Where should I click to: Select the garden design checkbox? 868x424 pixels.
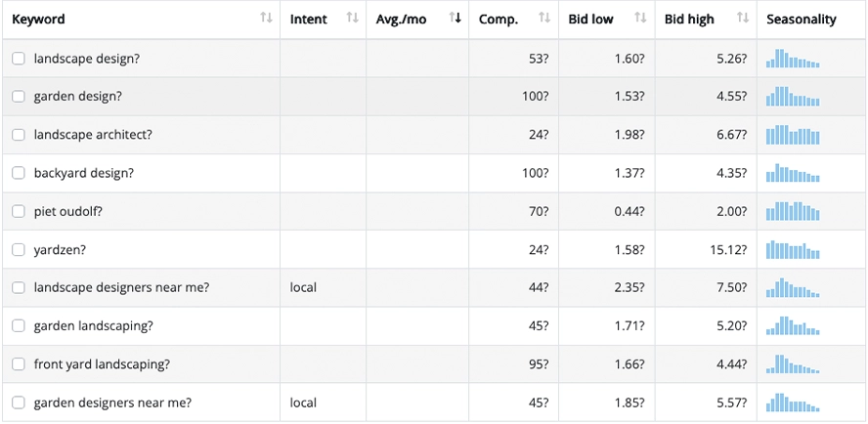pos(19,97)
